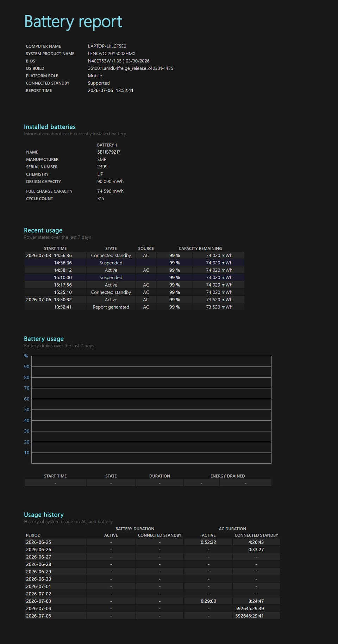Viewport: 338px width, 644px height.
Task: Click design capacity 90 090 mWh
Action: (x=111, y=182)
